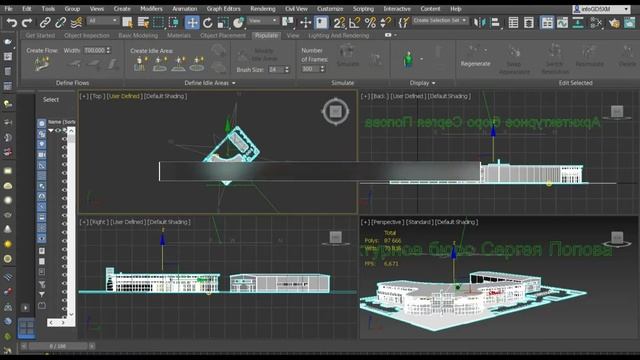This screenshot has width=640, height=360.
Task: Click the Flow Width input field
Action: click(x=94, y=50)
